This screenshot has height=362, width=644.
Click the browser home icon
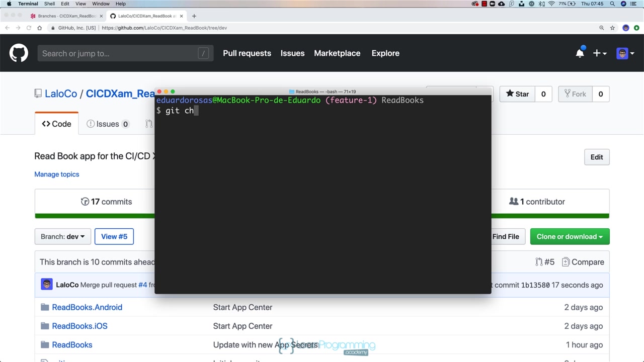[x=40, y=28]
